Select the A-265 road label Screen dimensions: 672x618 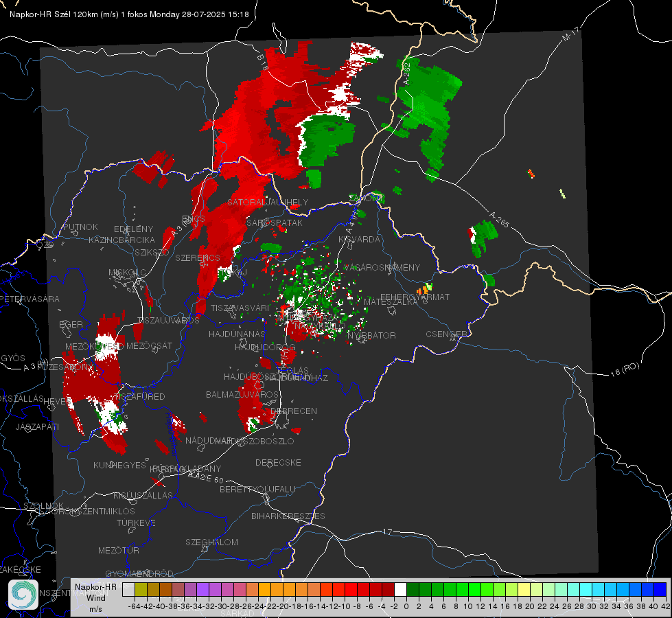click(499, 220)
